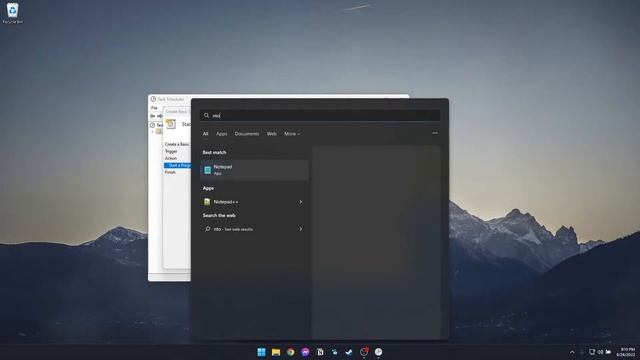Click the web search magnifier icon for 'nto'
Image resolution: width=640 pixels, height=360 pixels.
[x=208, y=229]
